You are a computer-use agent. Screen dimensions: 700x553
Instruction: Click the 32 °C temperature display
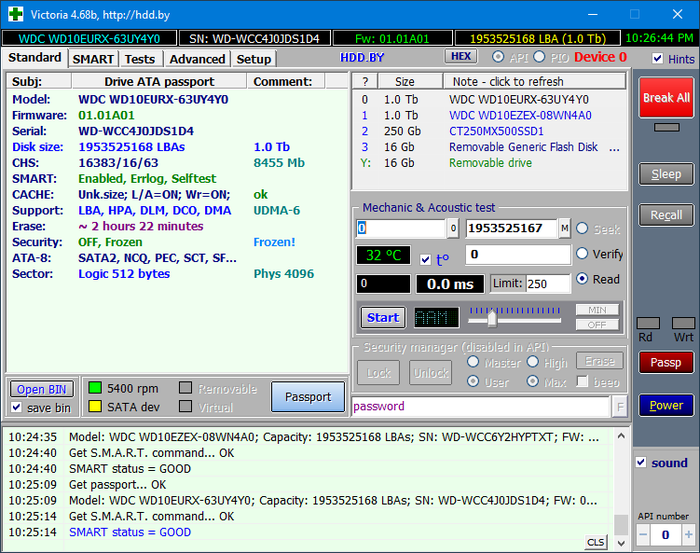(383, 255)
